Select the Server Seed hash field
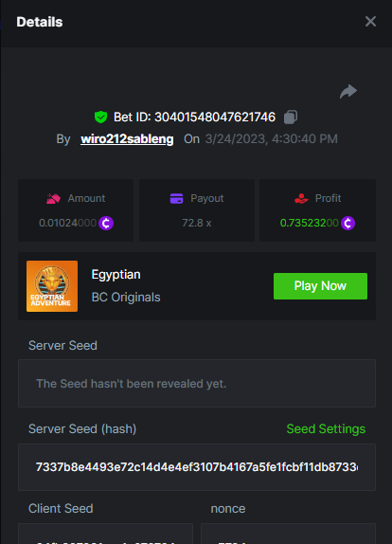Viewport: 392px width, 544px height. pyautogui.click(x=197, y=467)
